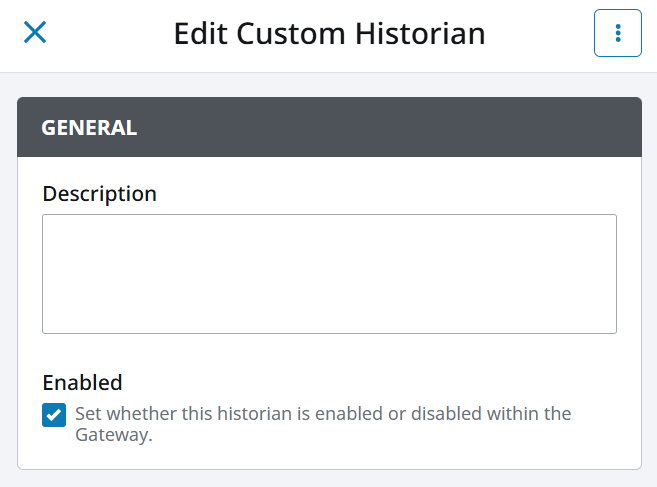Click the vertical ellipsis kebab button
657x487 pixels.
tap(617, 33)
